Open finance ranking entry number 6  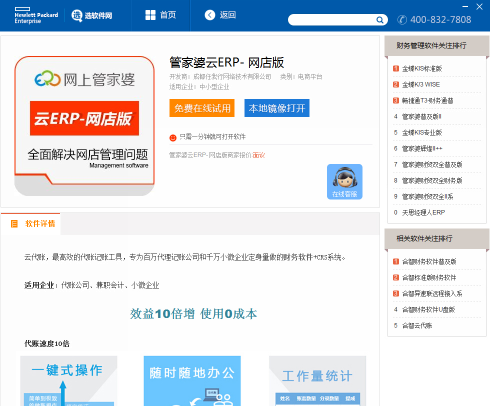[422, 149]
